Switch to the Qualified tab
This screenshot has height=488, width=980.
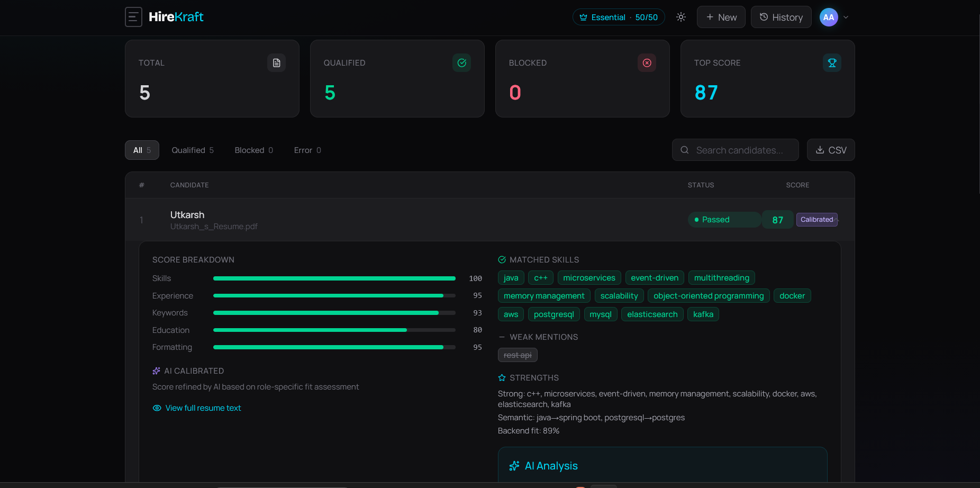193,150
